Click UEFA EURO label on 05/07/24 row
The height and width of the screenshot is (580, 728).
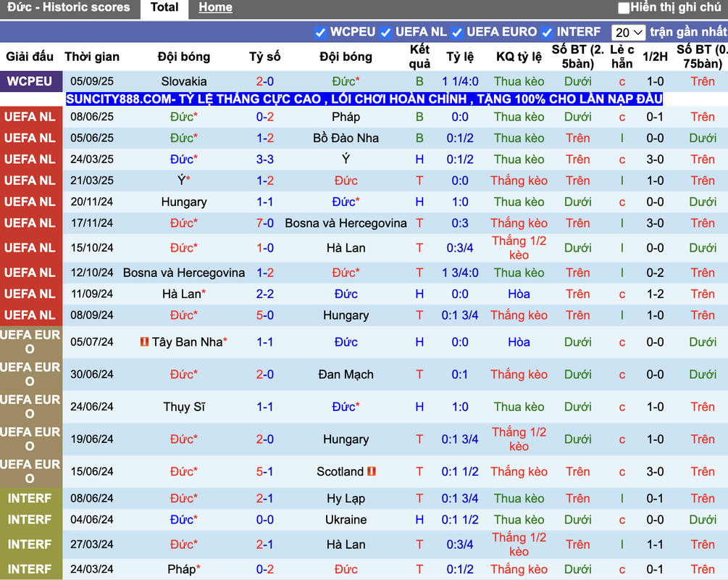pos(30,342)
